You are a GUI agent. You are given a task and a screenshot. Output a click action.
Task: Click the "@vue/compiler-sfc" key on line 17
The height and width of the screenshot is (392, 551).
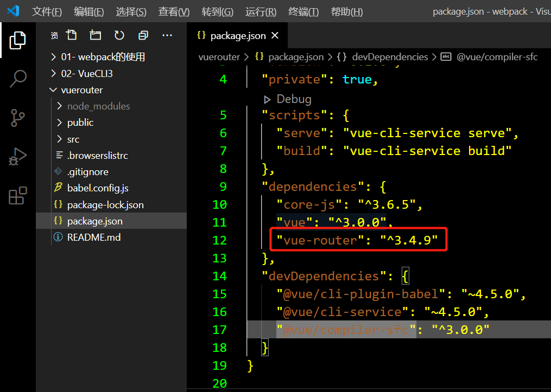click(x=346, y=330)
